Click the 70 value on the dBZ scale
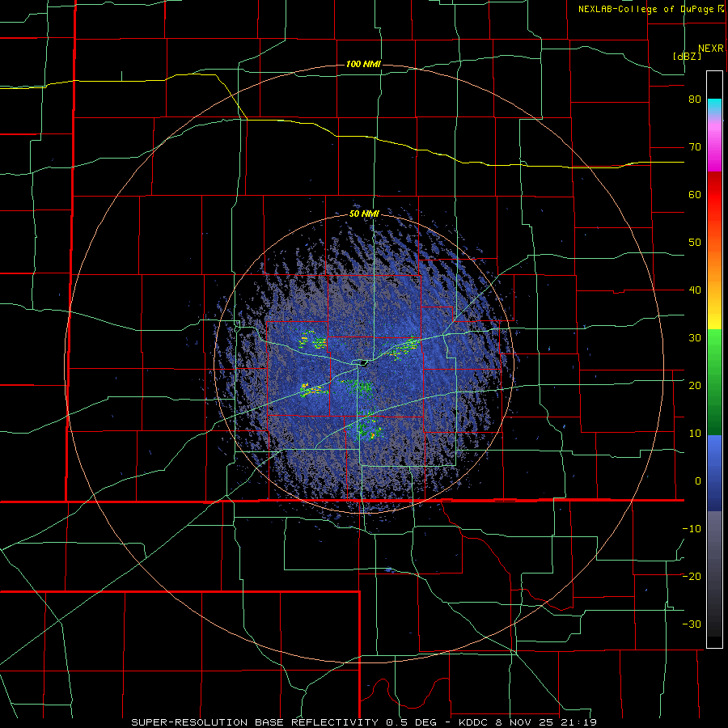728x728 pixels. 695,147
